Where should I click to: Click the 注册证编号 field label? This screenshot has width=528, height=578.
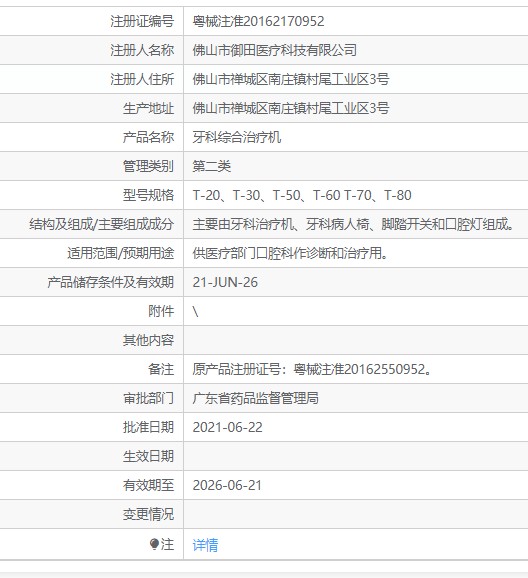click(142, 21)
